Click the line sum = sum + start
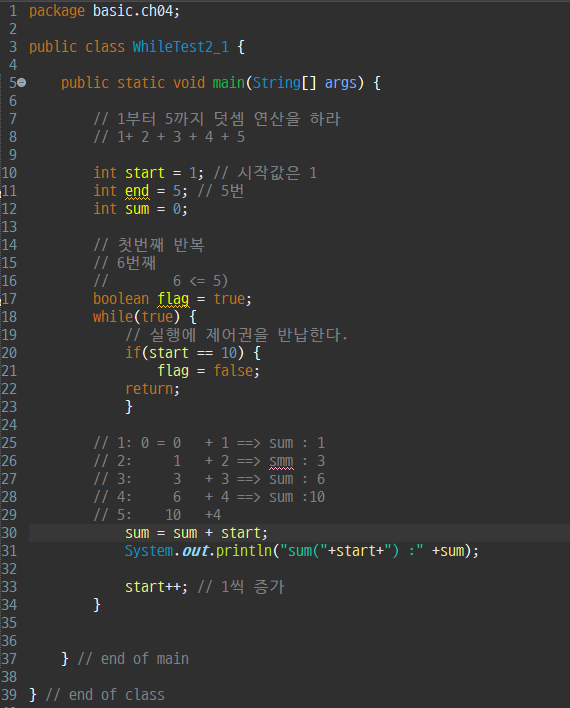570x708 pixels. point(196,533)
